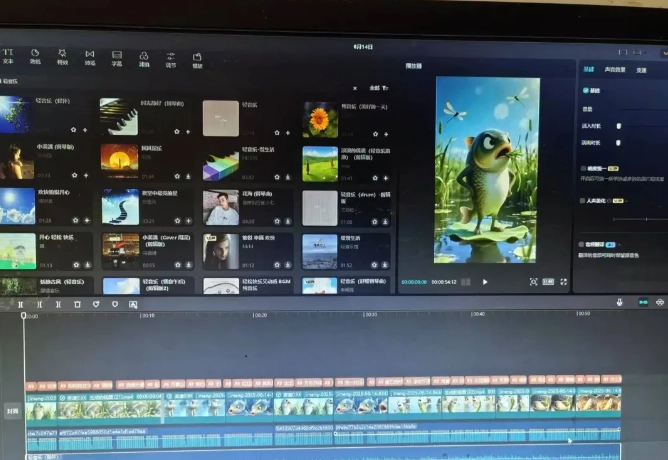
Task: Click the 人声美化 strength slider
Action: click(x=639, y=219)
